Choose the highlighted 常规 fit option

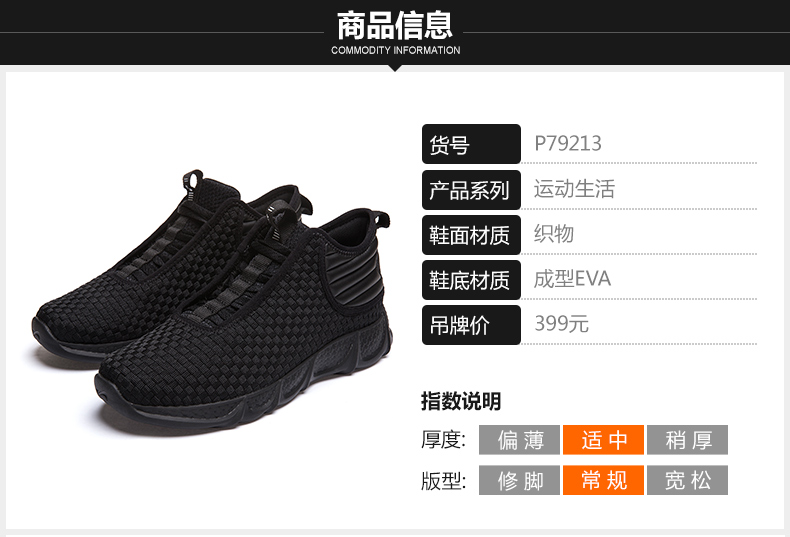[604, 480]
